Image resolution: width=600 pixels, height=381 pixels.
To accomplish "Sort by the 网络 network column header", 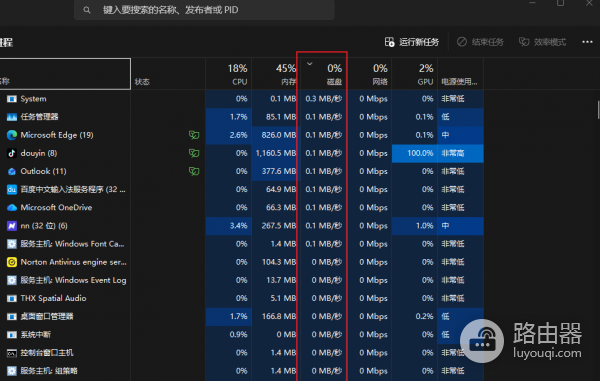I will pyautogui.click(x=370, y=74).
